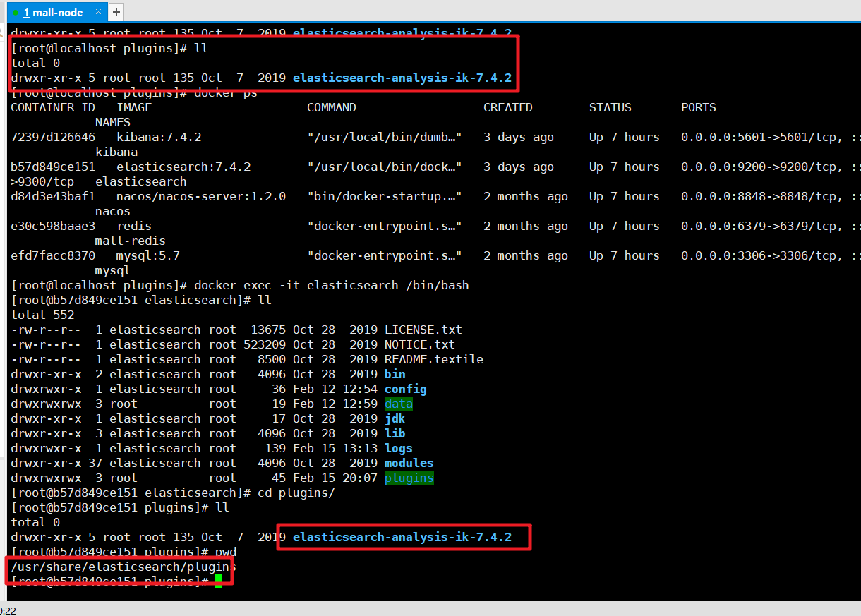This screenshot has height=616, width=861.
Task: Click the logs directory entry
Action: tap(399, 448)
